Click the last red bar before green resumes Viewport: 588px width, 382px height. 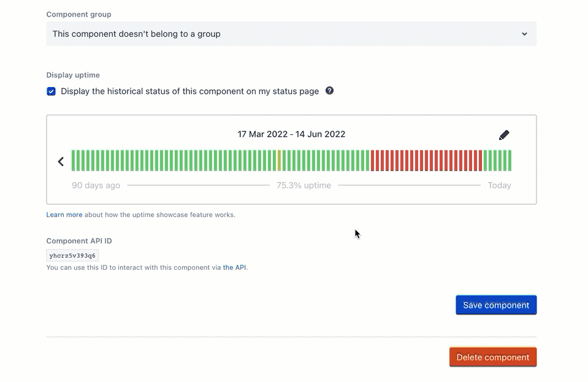click(x=480, y=161)
